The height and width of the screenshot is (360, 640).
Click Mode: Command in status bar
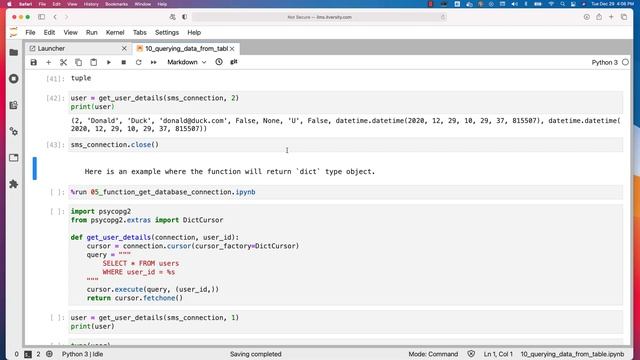pyautogui.click(x=433, y=354)
